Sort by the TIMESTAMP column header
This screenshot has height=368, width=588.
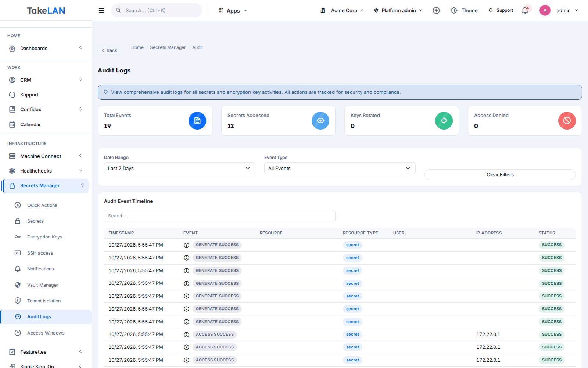coord(121,233)
